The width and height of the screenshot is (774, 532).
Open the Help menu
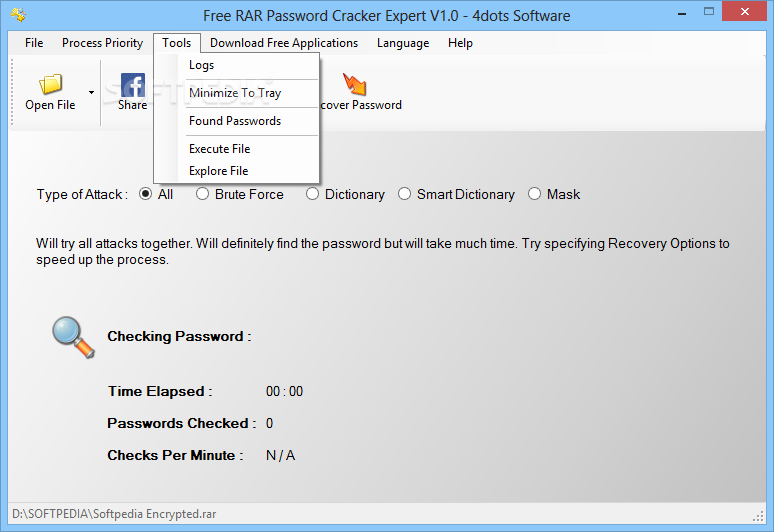tap(460, 43)
